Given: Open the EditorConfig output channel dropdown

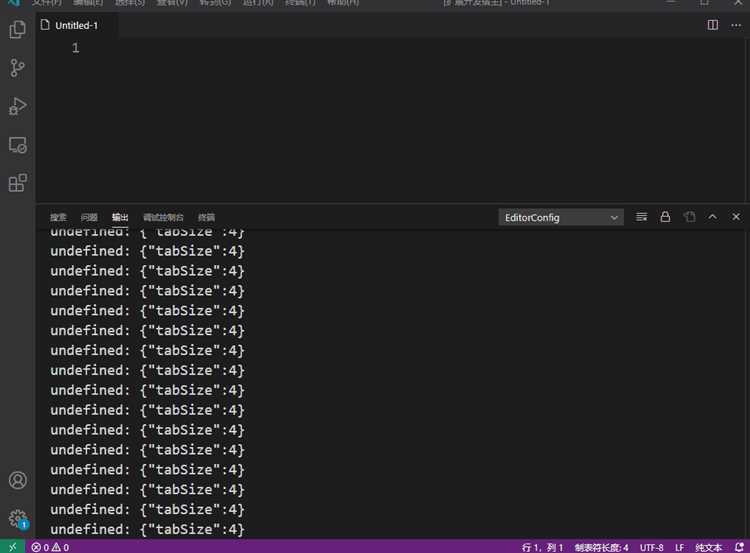Looking at the screenshot, I should (561, 218).
